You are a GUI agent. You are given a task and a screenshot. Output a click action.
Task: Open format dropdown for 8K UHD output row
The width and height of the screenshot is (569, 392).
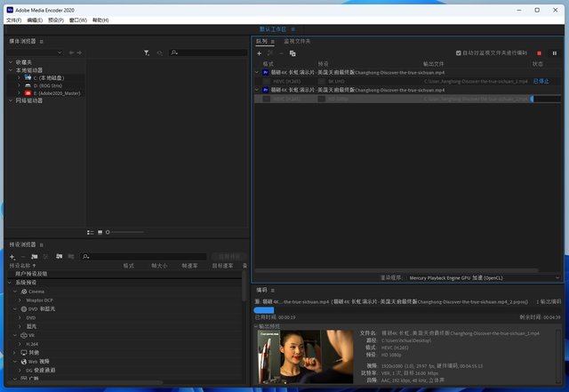point(267,81)
